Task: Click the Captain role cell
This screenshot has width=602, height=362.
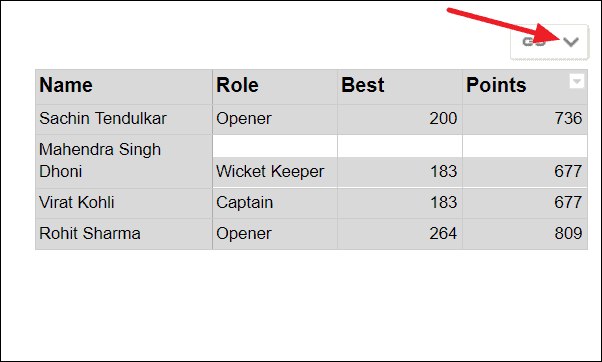Action: [275, 203]
